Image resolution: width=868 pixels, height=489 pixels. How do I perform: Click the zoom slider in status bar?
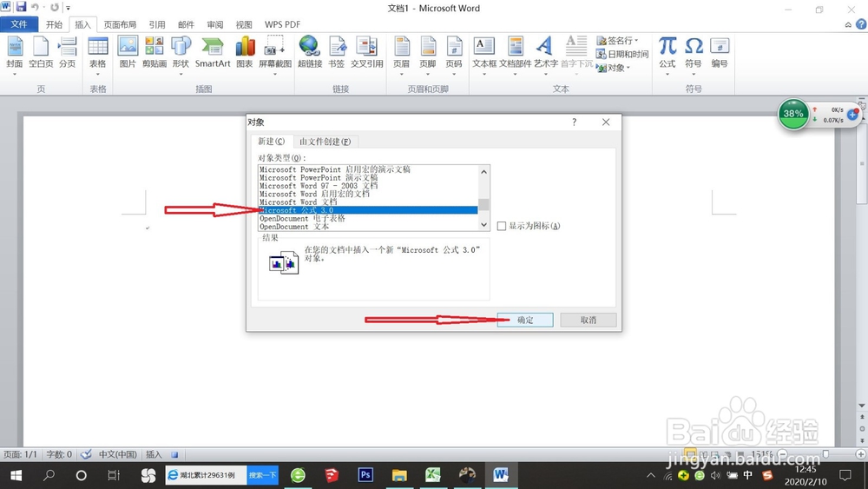(825, 454)
